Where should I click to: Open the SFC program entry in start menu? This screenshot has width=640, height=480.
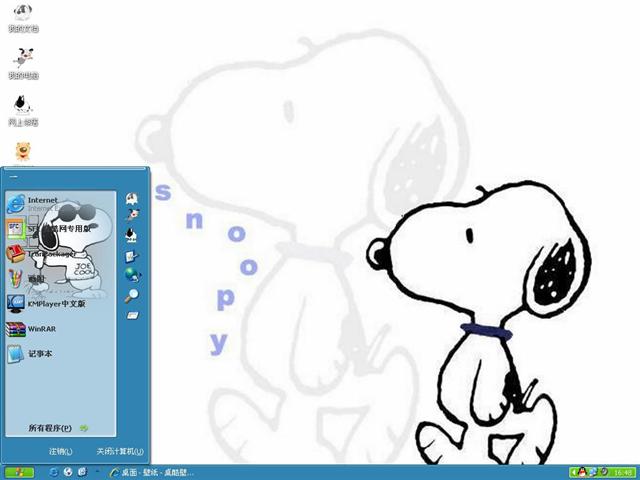tap(61, 229)
